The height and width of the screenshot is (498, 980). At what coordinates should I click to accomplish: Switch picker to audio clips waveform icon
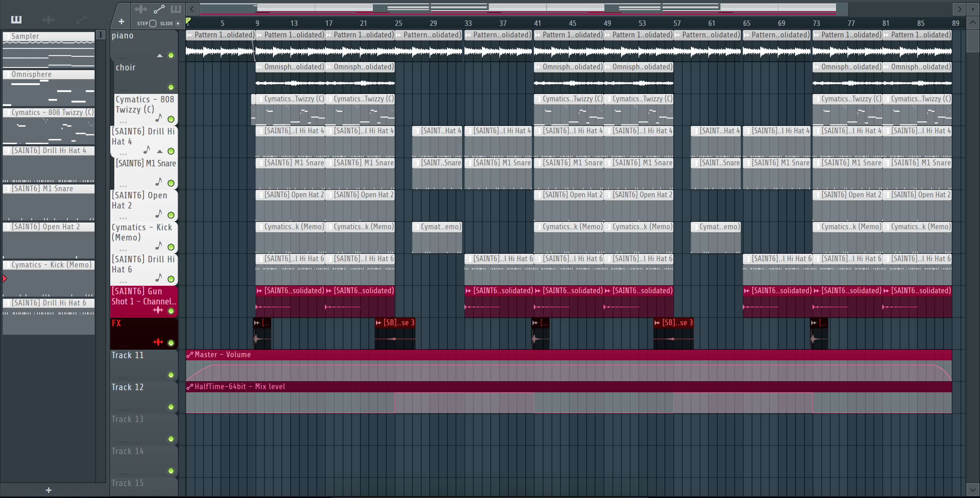point(49,19)
